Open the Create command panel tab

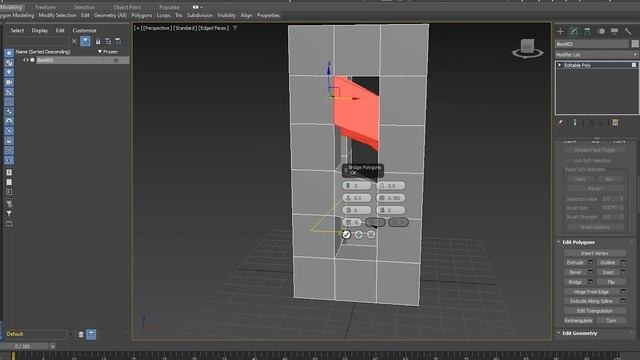[560, 31]
